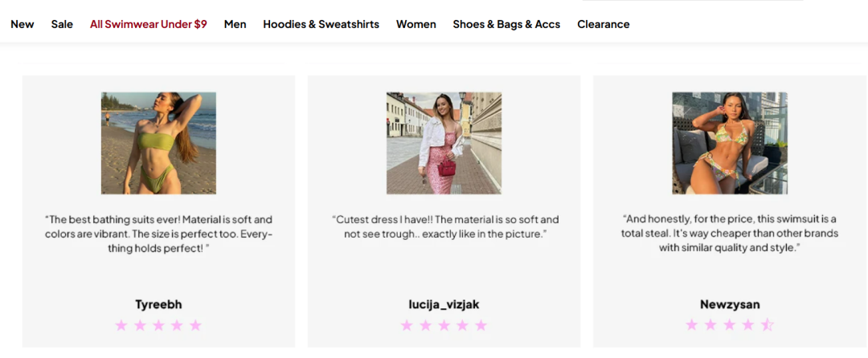Click the first star under lucija_vizjak

pos(407,325)
